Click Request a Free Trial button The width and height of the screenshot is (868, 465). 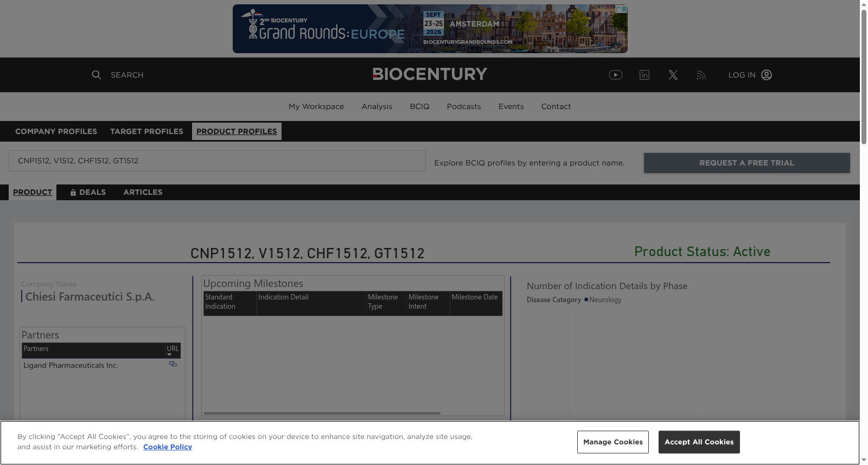746,163
